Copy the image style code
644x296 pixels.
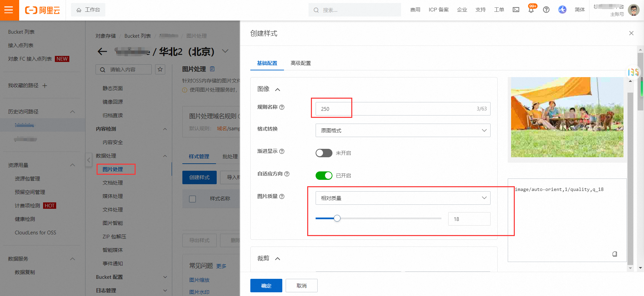coord(614,254)
